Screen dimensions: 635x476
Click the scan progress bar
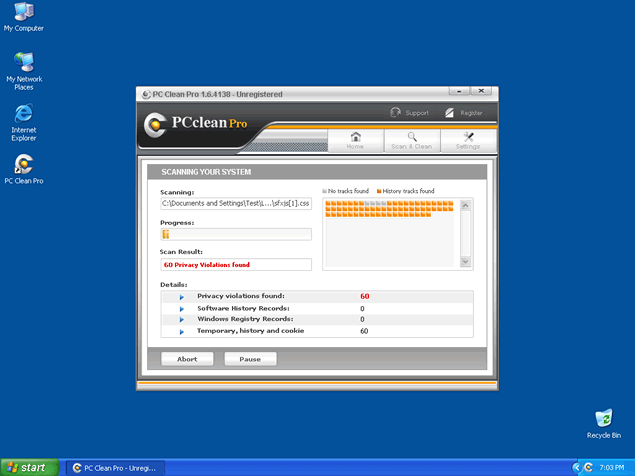tap(236, 234)
